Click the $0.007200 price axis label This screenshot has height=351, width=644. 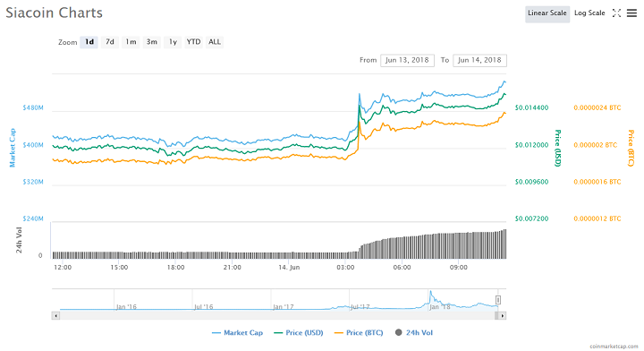click(x=531, y=218)
